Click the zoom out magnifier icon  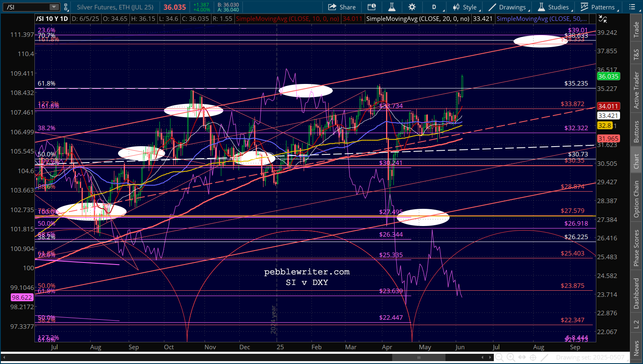[x=500, y=357]
